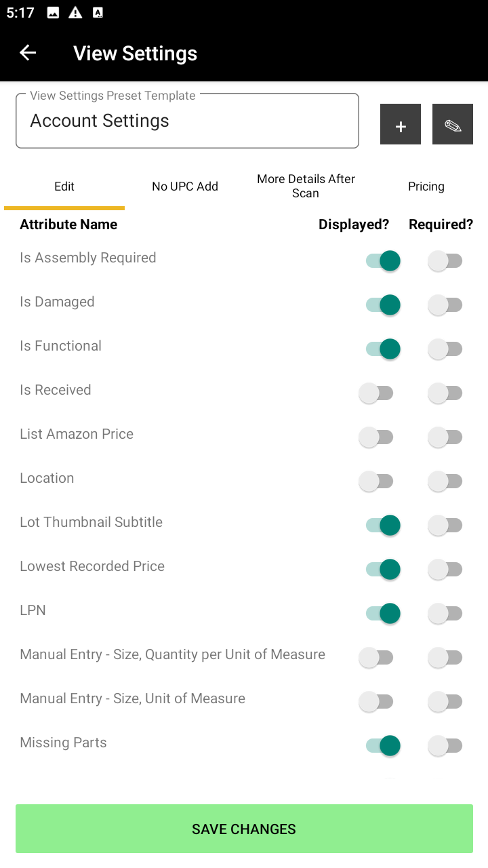The height and width of the screenshot is (868, 488).
Task: Enable Required toggle for Is Damaged
Action: [445, 305]
